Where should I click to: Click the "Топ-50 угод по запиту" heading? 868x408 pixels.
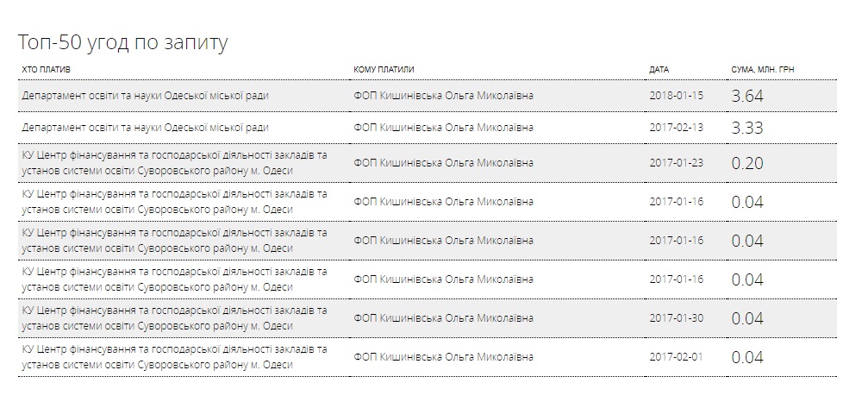[x=122, y=43]
